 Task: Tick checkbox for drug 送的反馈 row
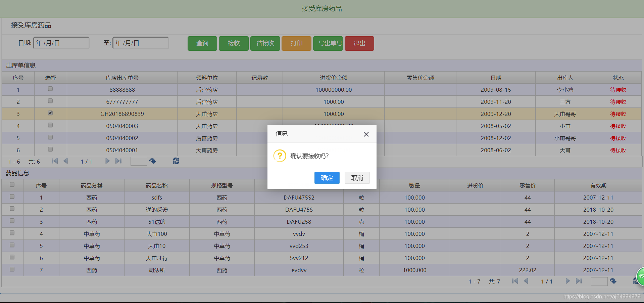pos(12,209)
